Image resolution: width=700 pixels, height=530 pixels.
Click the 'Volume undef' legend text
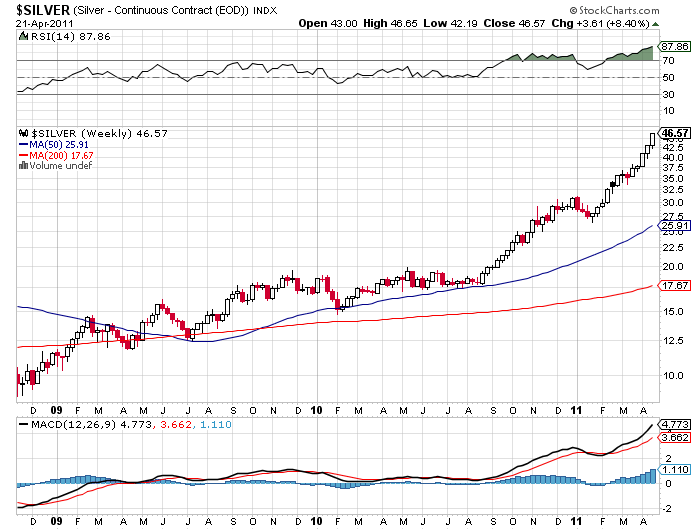click(60, 166)
